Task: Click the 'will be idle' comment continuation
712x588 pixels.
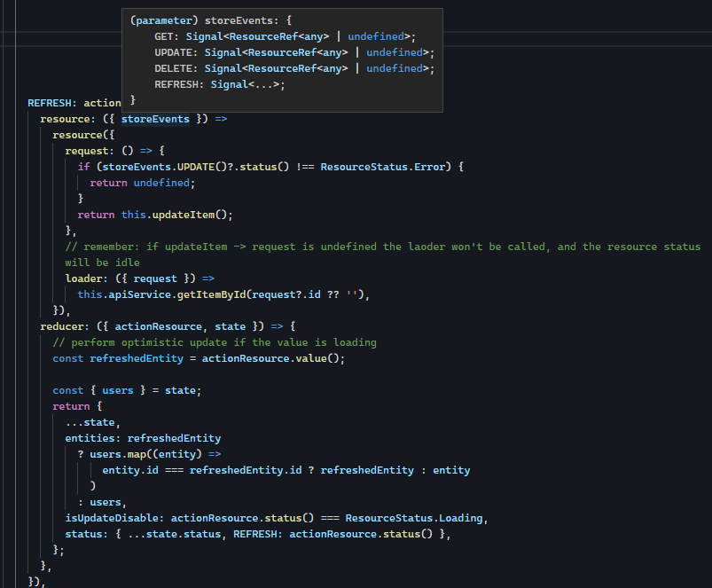Action: 102,263
